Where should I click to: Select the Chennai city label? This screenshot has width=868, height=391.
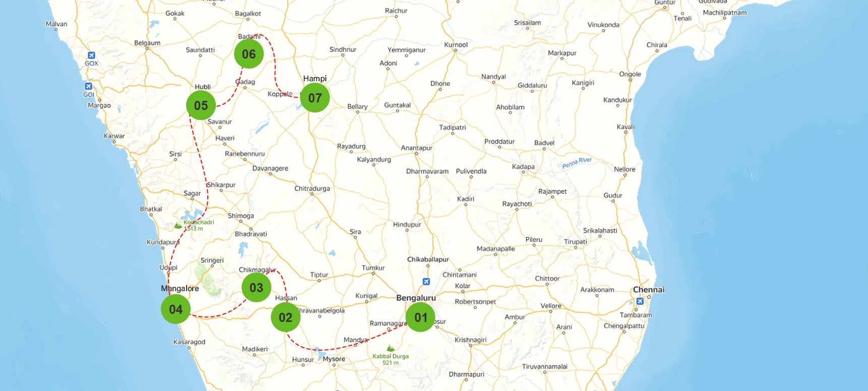point(648,290)
